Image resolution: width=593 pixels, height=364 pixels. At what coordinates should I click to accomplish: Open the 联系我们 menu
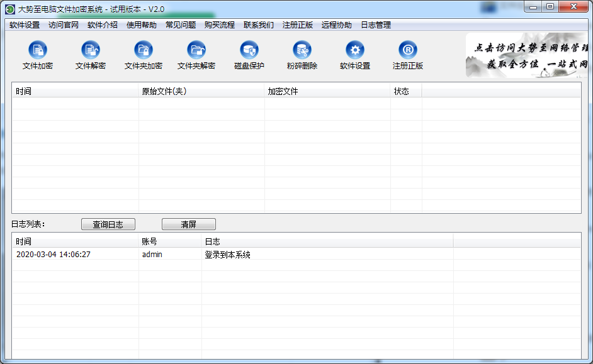click(x=259, y=25)
